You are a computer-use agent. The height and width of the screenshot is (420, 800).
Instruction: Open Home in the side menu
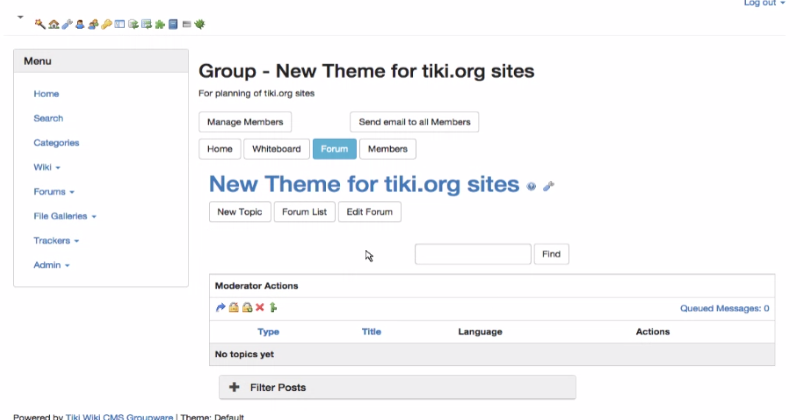click(x=46, y=94)
